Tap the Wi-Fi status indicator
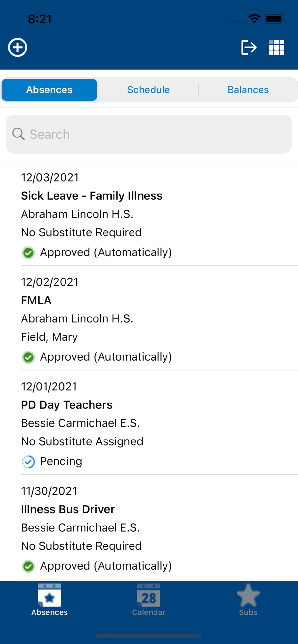This screenshot has height=644, width=298. (x=254, y=19)
